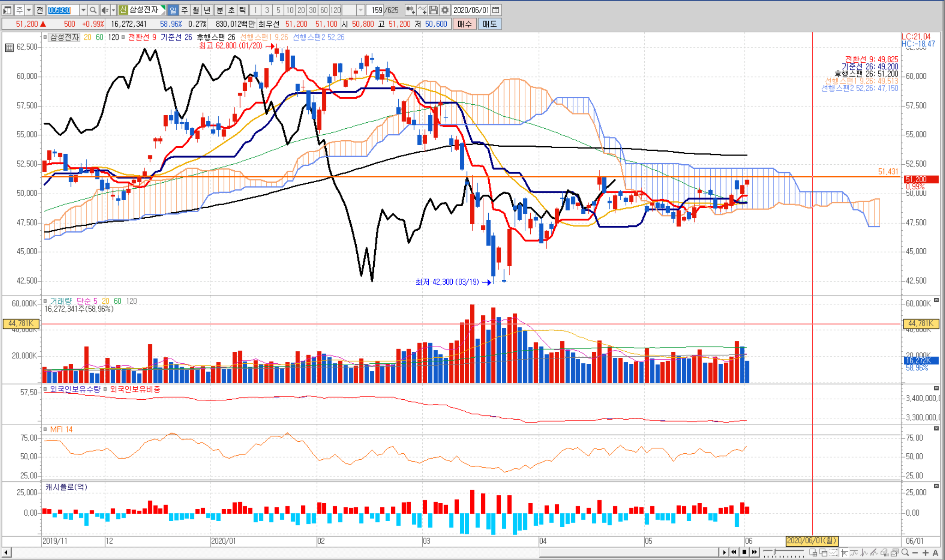Click the 매도 sell button
This screenshot has height=560, width=945.
tap(489, 24)
